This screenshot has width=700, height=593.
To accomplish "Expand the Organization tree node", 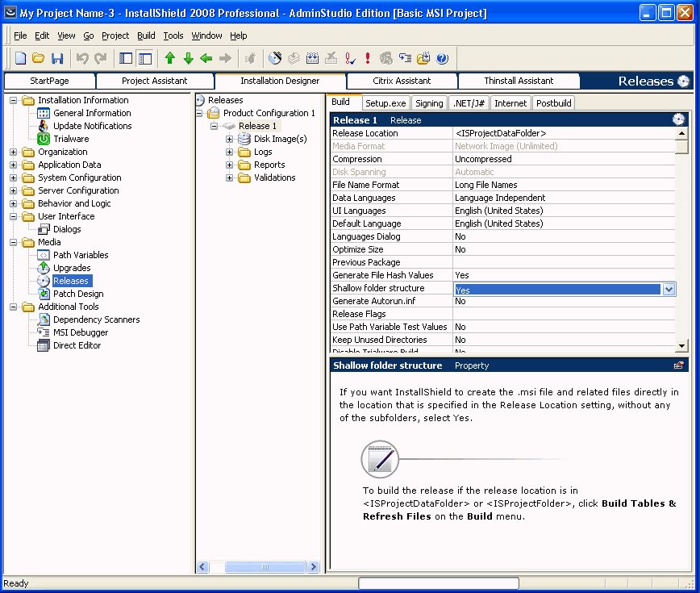I will click(14, 152).
